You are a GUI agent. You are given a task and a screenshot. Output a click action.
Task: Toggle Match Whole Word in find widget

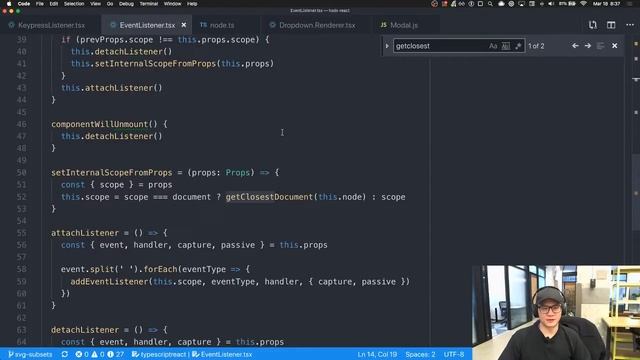click(506, 46)
